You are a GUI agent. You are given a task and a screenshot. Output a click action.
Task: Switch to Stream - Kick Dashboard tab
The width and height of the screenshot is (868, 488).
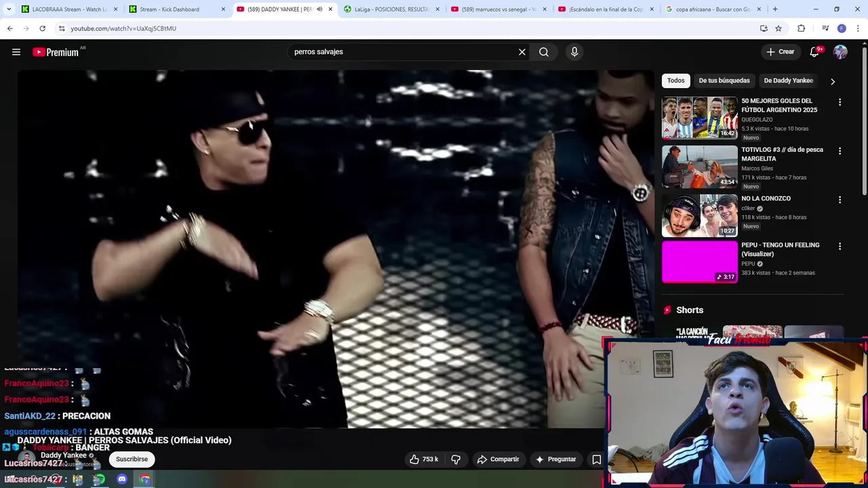(176, 9)
